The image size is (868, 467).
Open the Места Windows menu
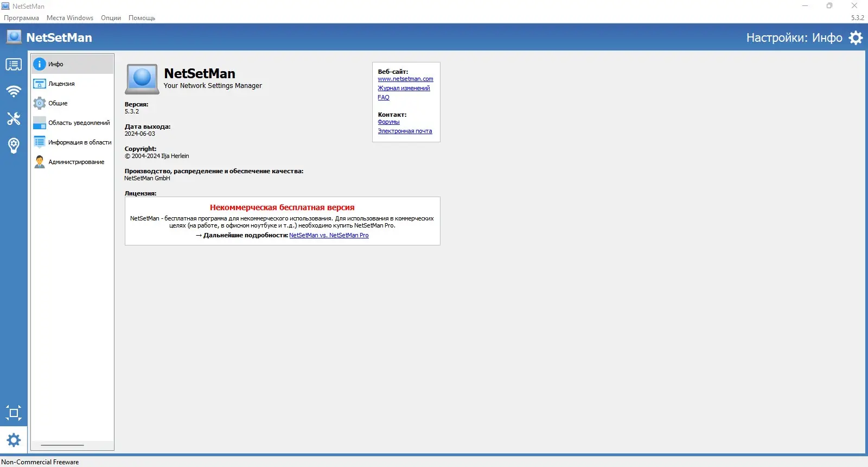coord(70,18)
